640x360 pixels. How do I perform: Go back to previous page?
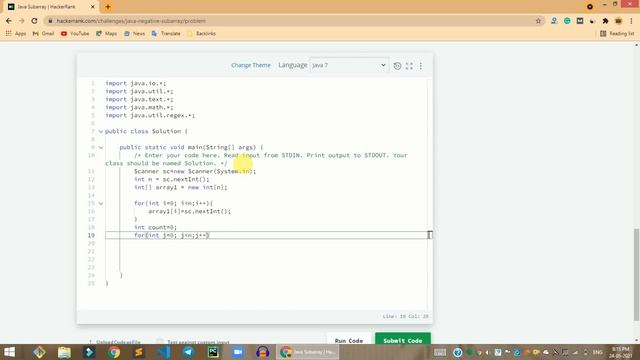point(9,21)
